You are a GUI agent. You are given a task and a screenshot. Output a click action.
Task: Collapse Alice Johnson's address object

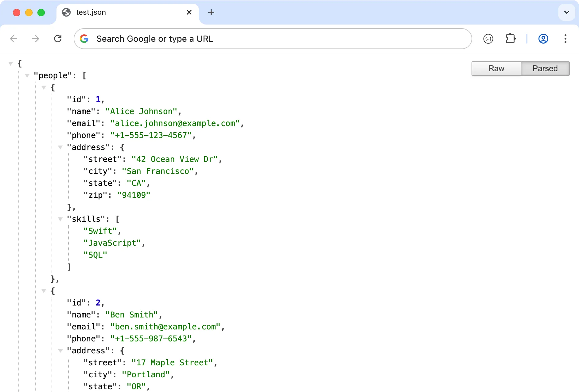60,147
